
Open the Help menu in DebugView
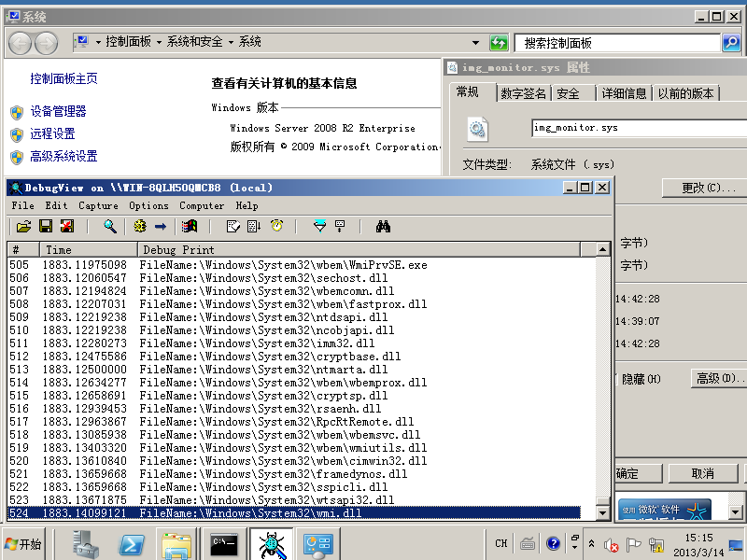[247, 205]
